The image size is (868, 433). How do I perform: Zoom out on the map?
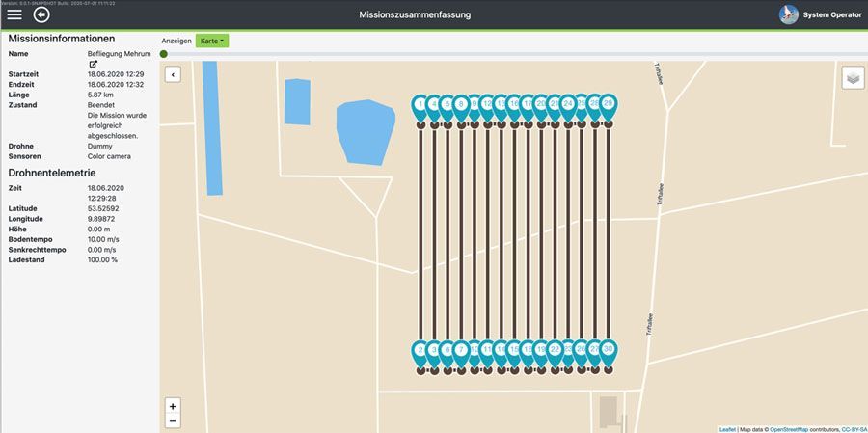[x=173, y=420]
